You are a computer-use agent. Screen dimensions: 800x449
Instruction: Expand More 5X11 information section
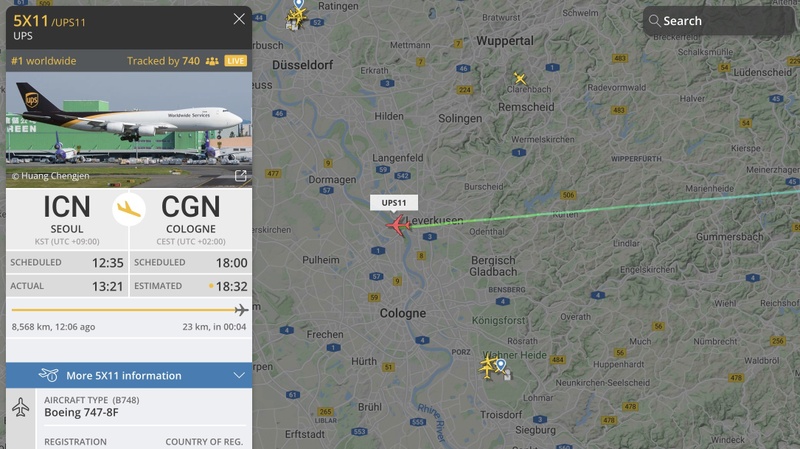point(129,376)
